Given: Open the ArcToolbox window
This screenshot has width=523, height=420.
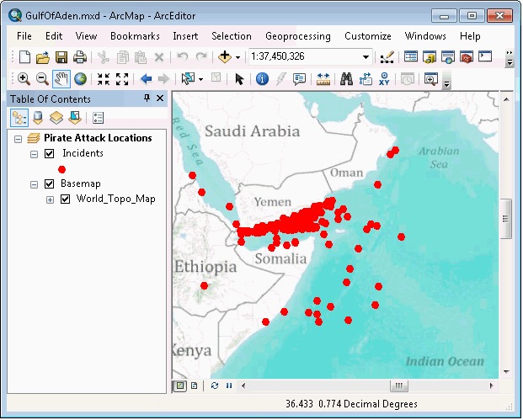Looking at the screenshot, I should (467, 57).
